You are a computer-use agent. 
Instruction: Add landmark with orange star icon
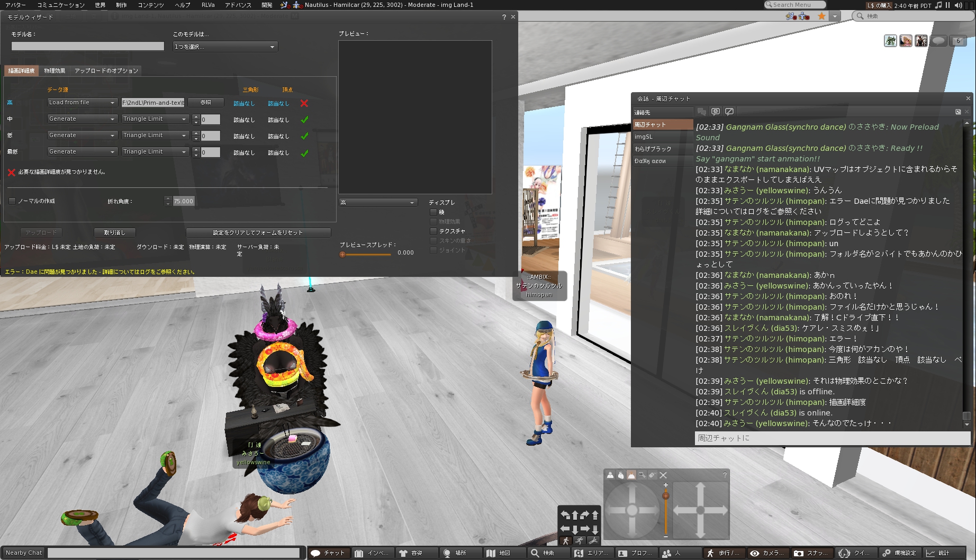click(x=821, y=16)
